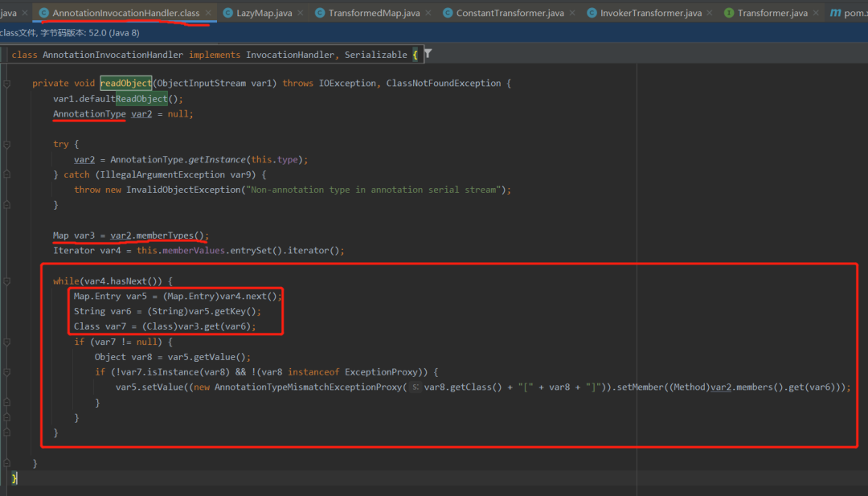
Task: Click the interface icon on Transformer.java tab
Action: coord(729,13)
